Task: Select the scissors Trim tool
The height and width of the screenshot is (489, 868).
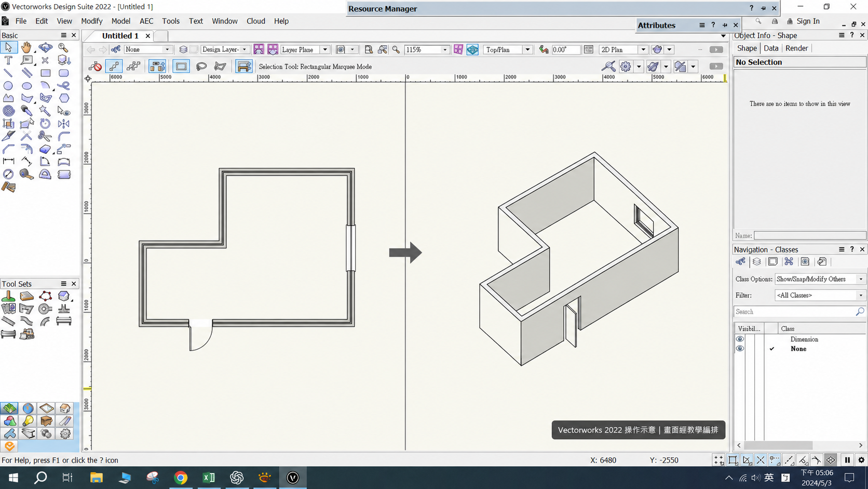Action: [x=45, y=136]
